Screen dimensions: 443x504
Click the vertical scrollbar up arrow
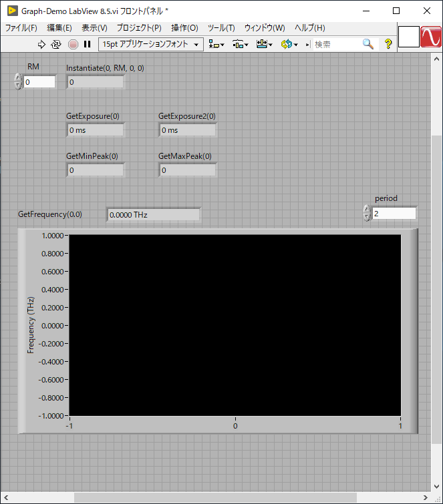point(436,59)
